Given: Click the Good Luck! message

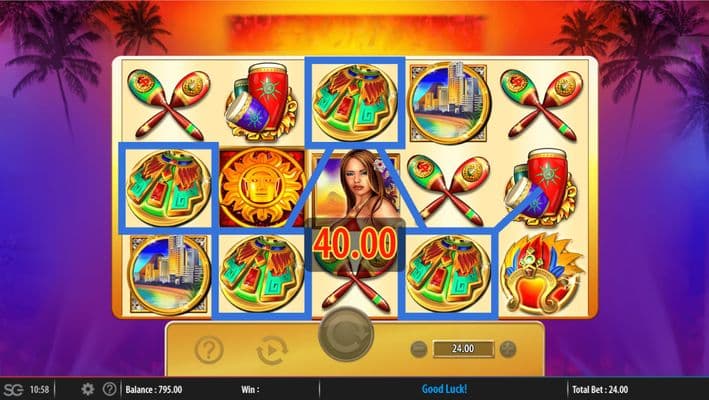Looking at the screenshot, I should click(x=444, y=389).
